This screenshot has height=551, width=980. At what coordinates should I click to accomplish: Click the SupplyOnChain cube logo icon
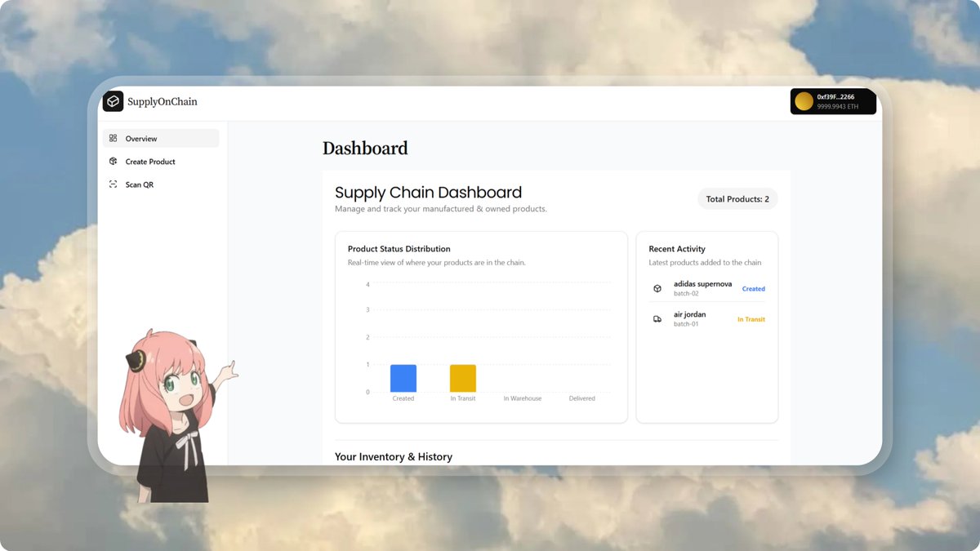point(113,101)
